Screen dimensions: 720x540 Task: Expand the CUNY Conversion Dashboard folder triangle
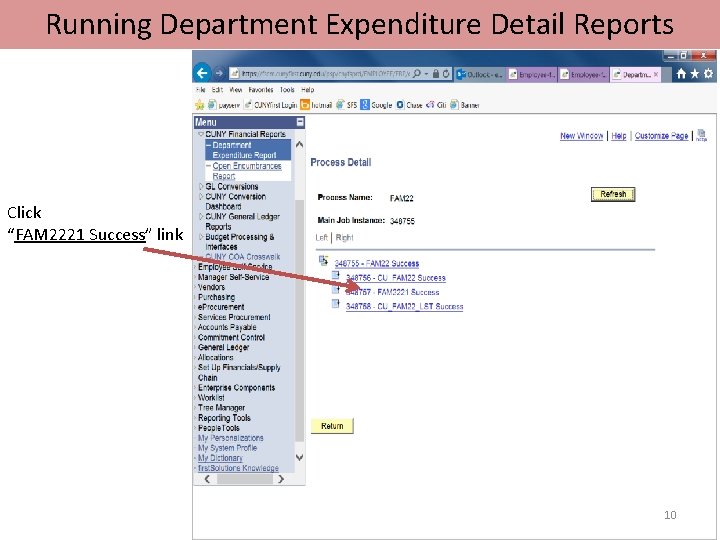(x=201, y=197)
